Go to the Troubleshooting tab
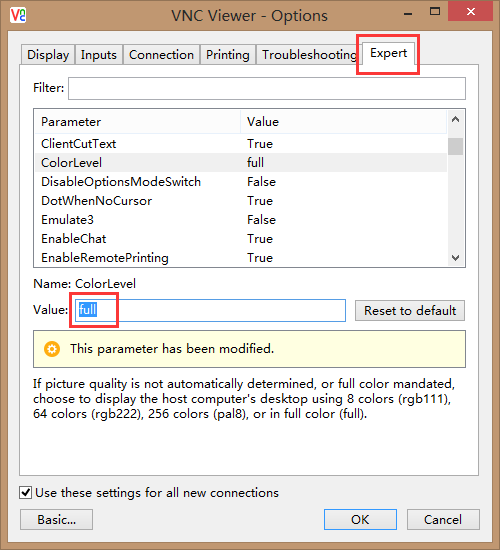Screen dimensions: 500x550 (x=309, y=55)
